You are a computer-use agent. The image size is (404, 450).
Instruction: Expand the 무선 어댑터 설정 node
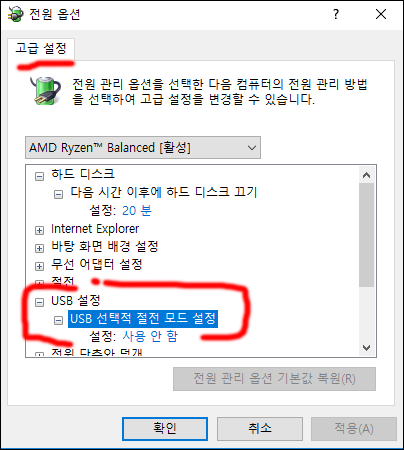(x=39, y=266)
